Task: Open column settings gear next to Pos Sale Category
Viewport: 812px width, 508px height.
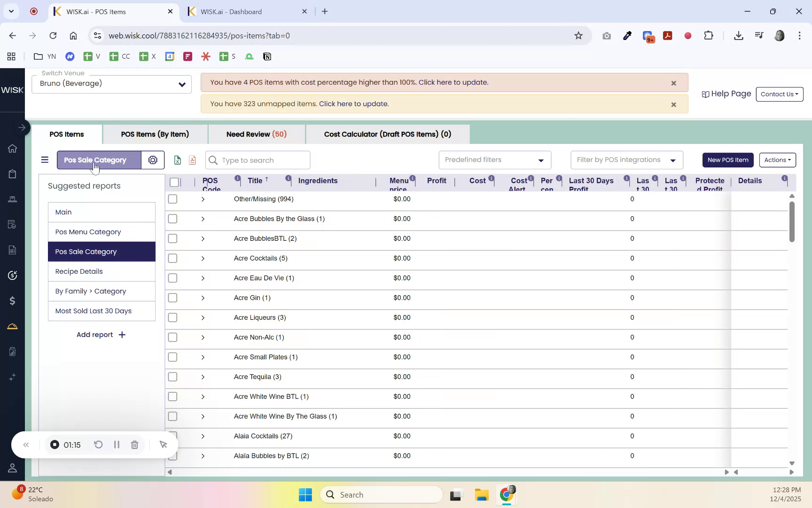Action: click(153, 160)
